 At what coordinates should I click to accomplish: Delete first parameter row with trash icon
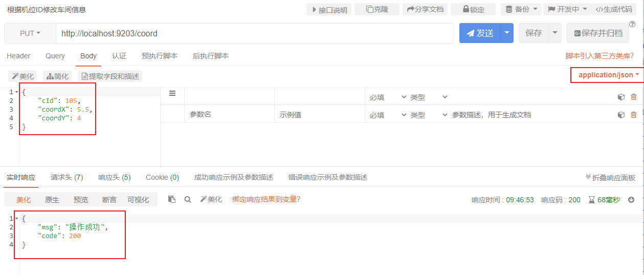(x=634, y=97)
